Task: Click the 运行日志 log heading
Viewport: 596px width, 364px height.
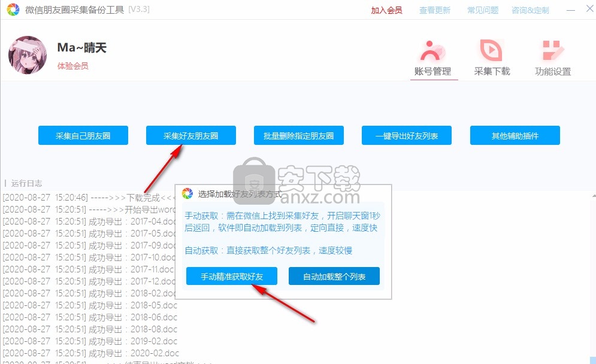Action: (26, 183)
